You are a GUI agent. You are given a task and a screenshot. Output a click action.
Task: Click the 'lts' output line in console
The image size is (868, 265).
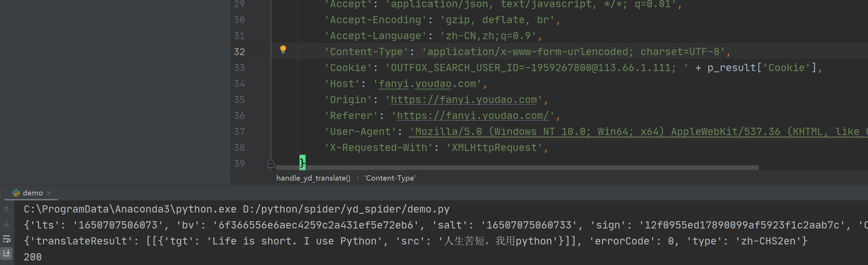click(446, 225)
